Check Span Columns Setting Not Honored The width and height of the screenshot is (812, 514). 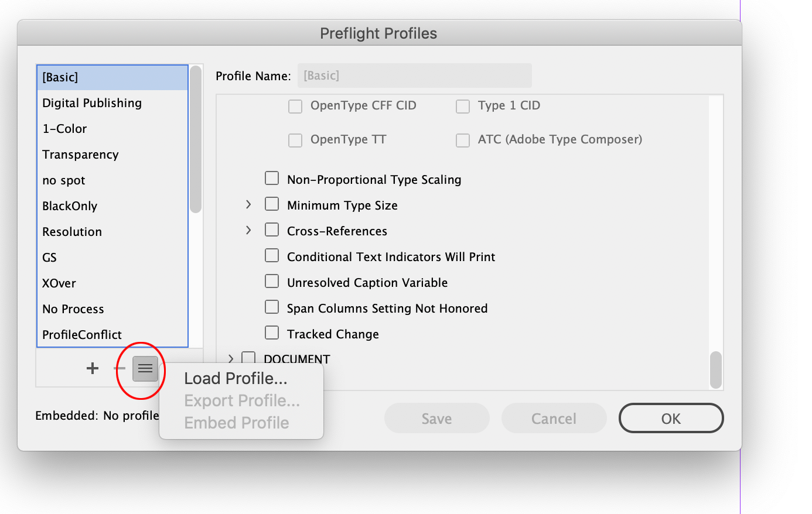272,307
